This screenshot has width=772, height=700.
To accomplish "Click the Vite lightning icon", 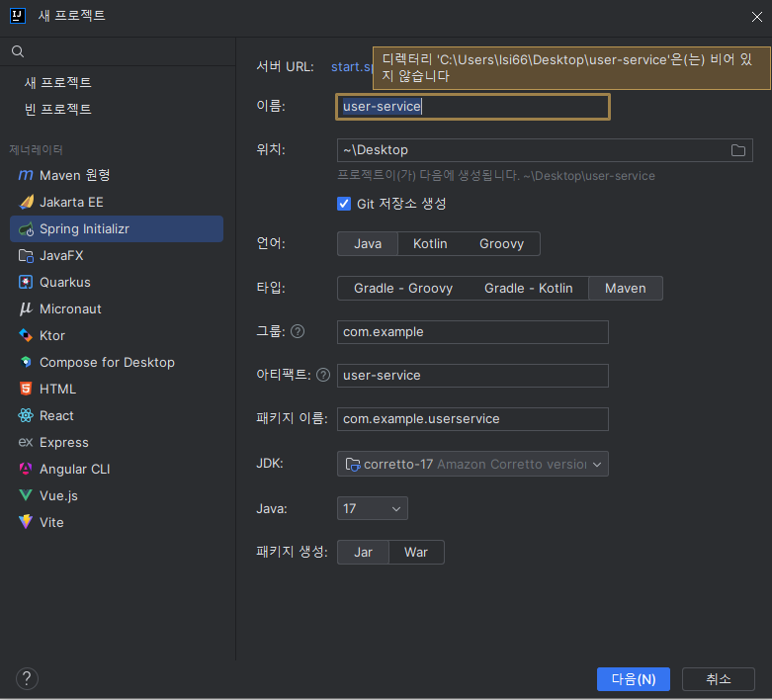I will coord(26,522).
